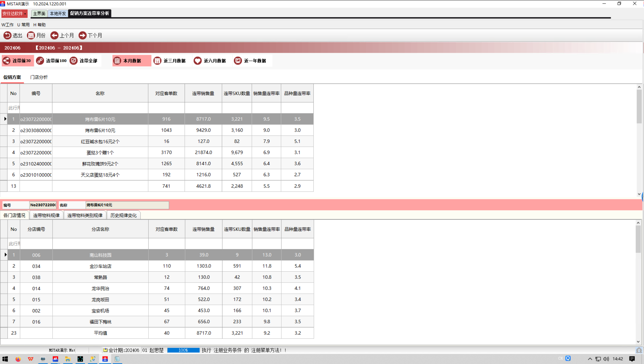Select the 连带全部 filter icon

click(74, 61)
